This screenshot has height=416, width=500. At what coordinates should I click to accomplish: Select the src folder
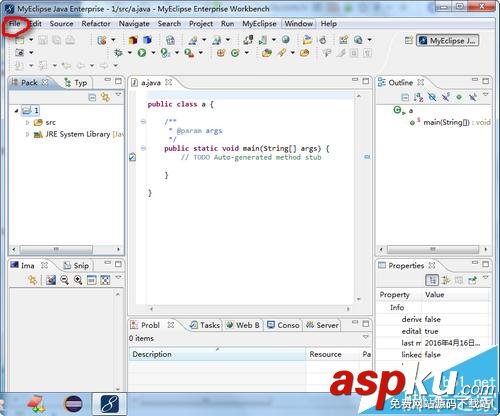click(x=45, y=122)
